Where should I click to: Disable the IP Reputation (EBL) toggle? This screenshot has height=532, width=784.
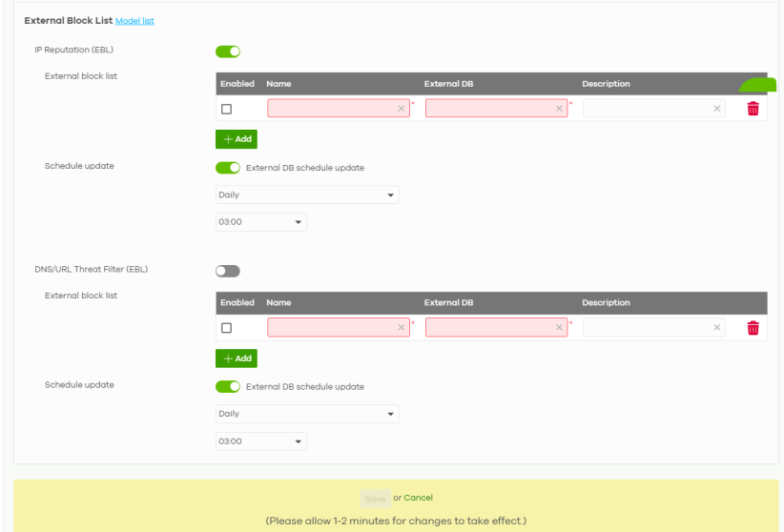228,51
